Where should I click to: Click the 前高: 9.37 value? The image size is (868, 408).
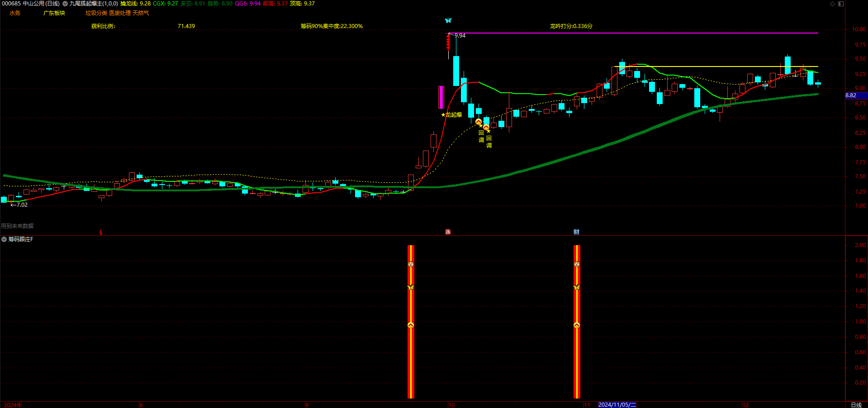275,4
